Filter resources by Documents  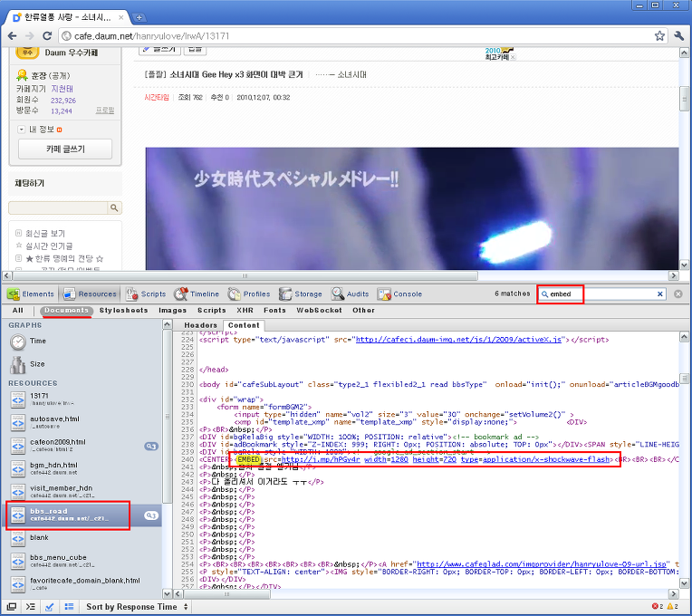tap(66, 310)
